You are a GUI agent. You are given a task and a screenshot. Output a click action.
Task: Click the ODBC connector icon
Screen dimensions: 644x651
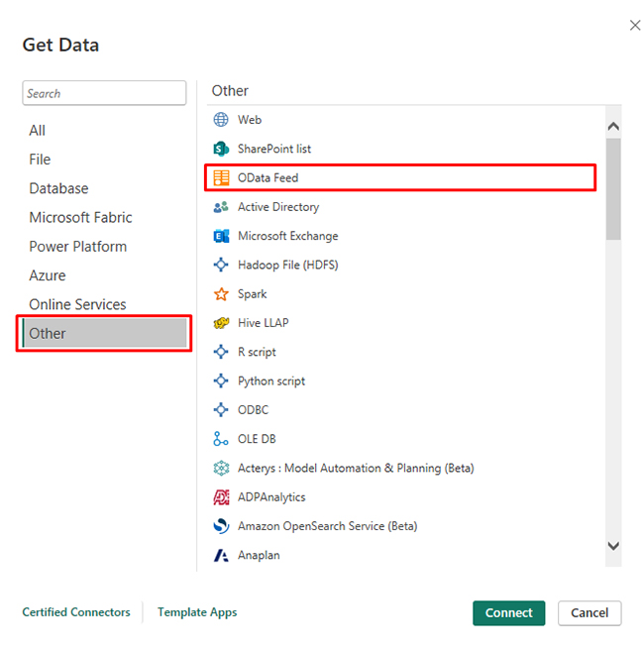click(x=221, y=410)
